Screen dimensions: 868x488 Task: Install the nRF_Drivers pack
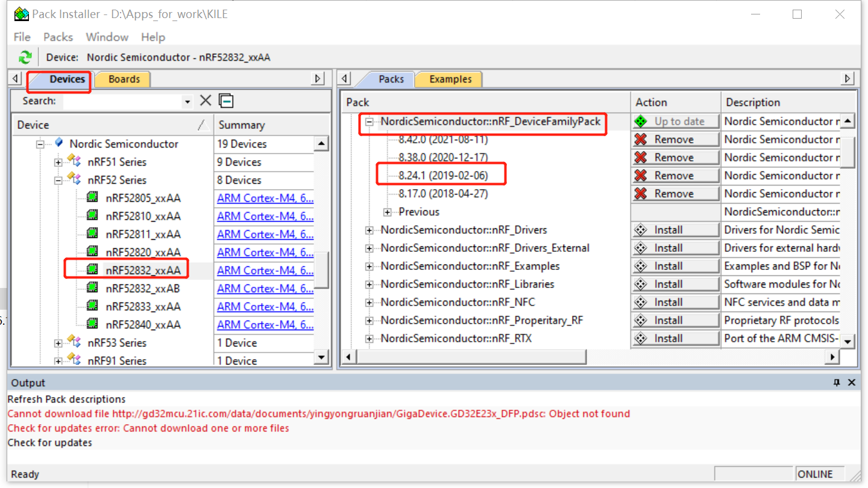(676, 230)
